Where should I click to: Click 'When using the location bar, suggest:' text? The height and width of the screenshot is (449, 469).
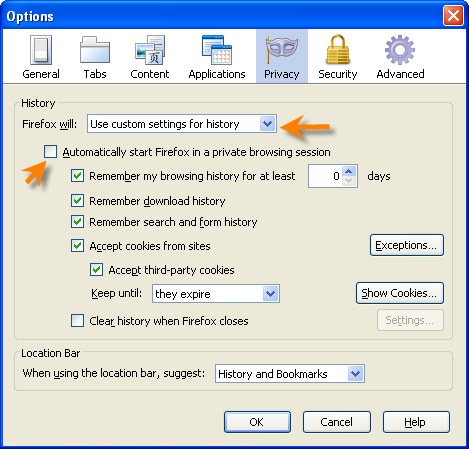pos(114,373)
